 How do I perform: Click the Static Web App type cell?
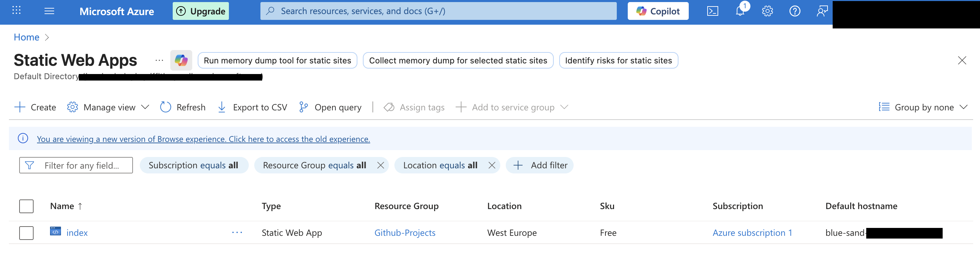click(292, 233)
